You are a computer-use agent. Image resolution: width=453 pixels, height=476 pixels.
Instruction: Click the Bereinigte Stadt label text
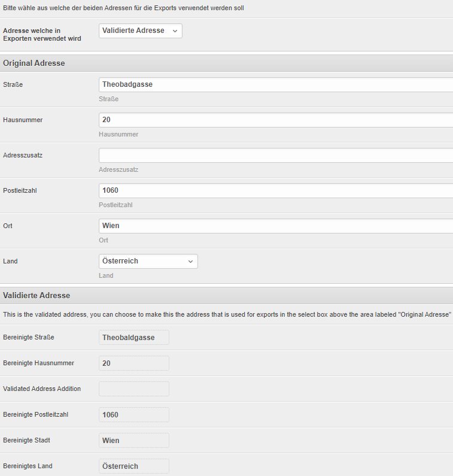[26, 440]
